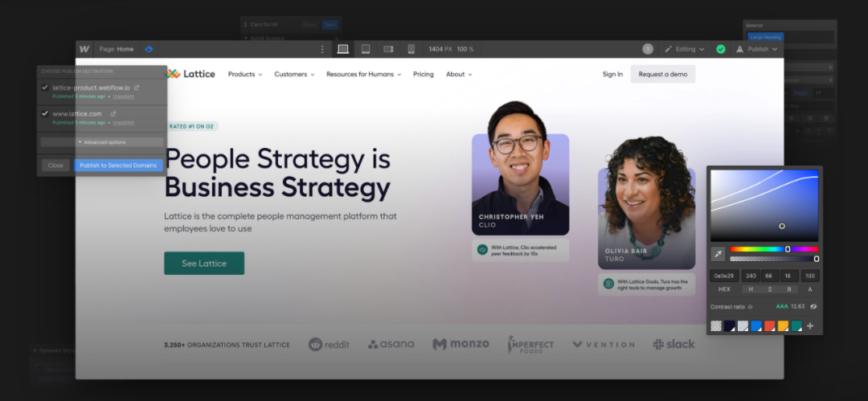Open the blue preview eye icon
868x401 pixels.
[x=149, y=49]
